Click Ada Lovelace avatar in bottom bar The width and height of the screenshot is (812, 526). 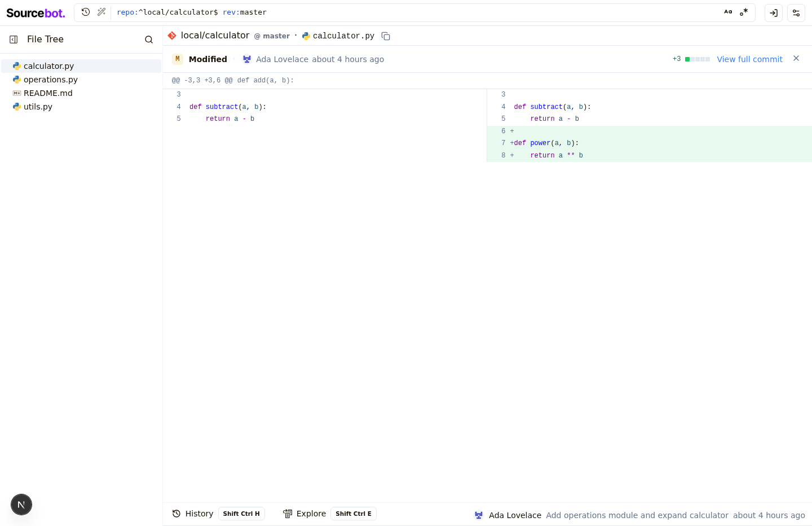click(479, 515)
